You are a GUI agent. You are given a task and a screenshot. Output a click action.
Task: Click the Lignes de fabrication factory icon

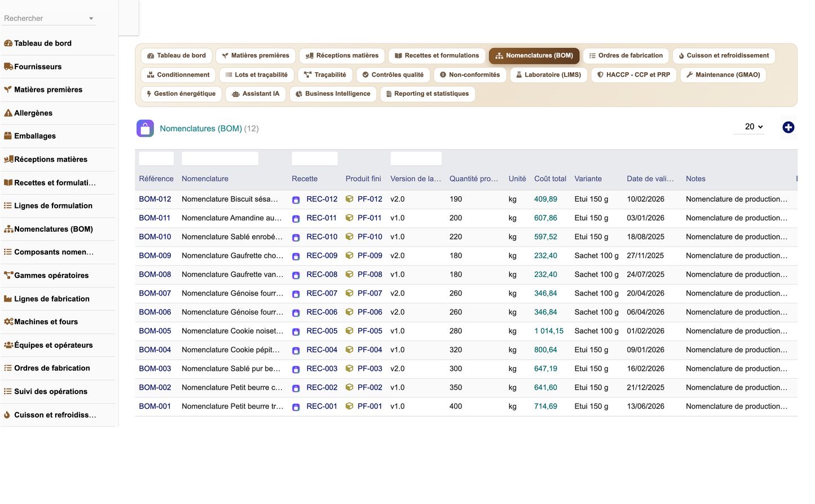coord(8,299)
